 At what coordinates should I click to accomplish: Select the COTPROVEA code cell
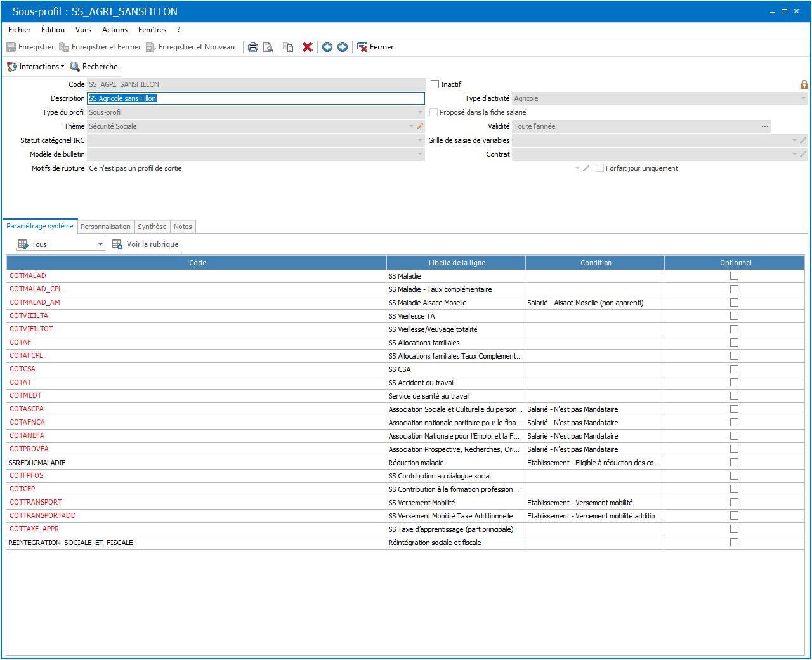pyautogui.click(x=197, y=449)
